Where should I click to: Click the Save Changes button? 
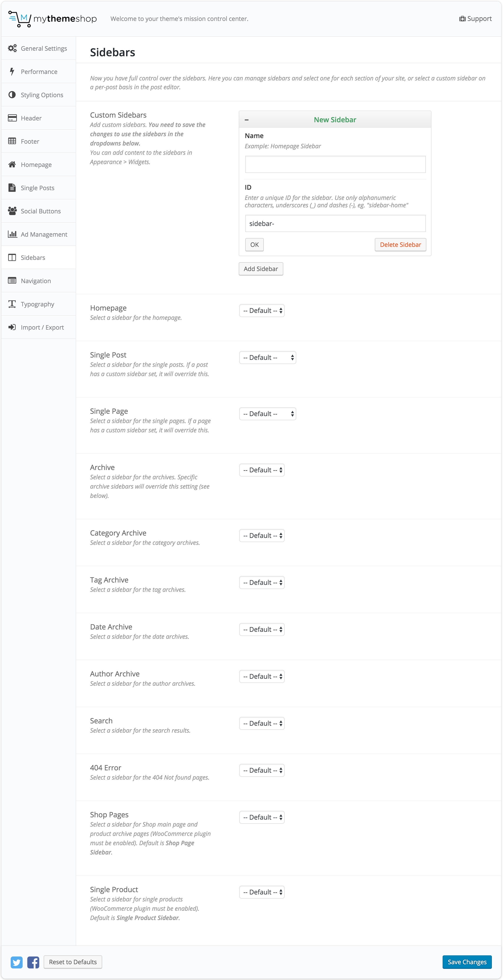[467, 962]
